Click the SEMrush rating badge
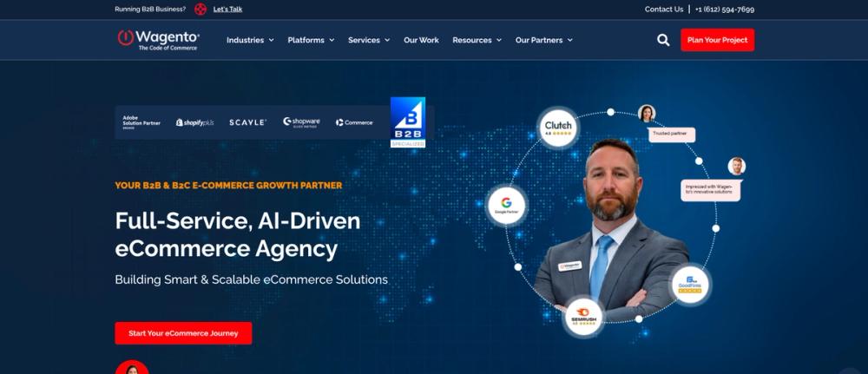 coord(583,317)
